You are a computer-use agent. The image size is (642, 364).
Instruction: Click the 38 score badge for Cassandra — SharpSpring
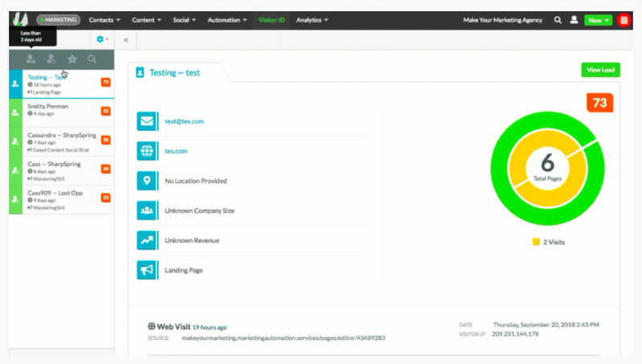[x=106, y=140]
